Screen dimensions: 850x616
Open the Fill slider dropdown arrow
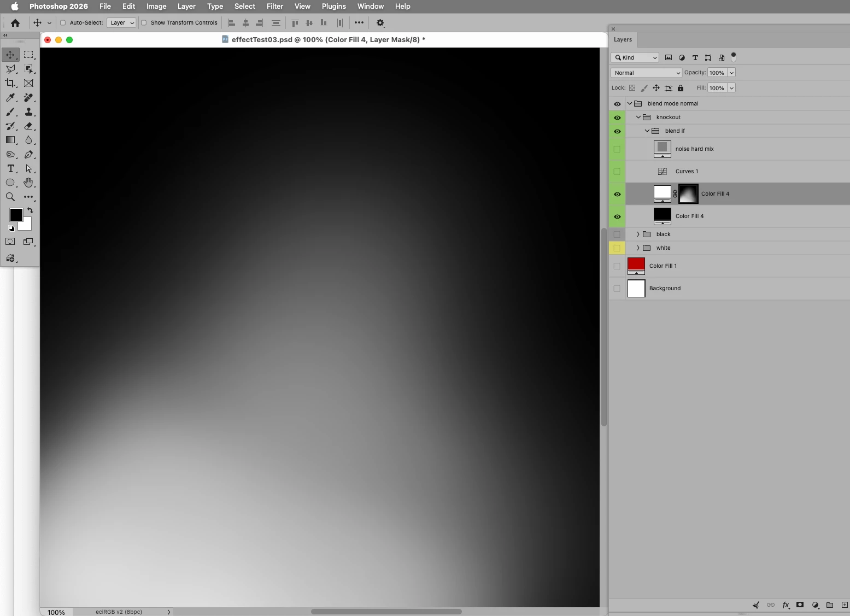click(x=731, y=88)
